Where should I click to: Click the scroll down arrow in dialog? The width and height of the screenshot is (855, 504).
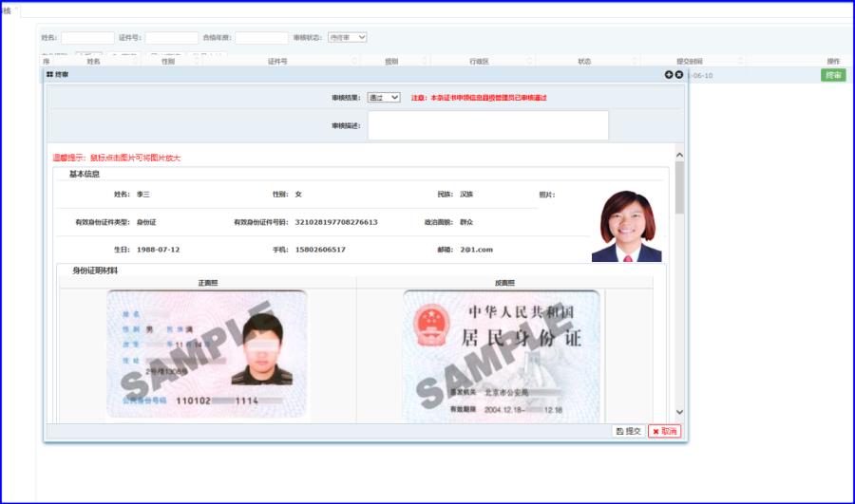679,412
